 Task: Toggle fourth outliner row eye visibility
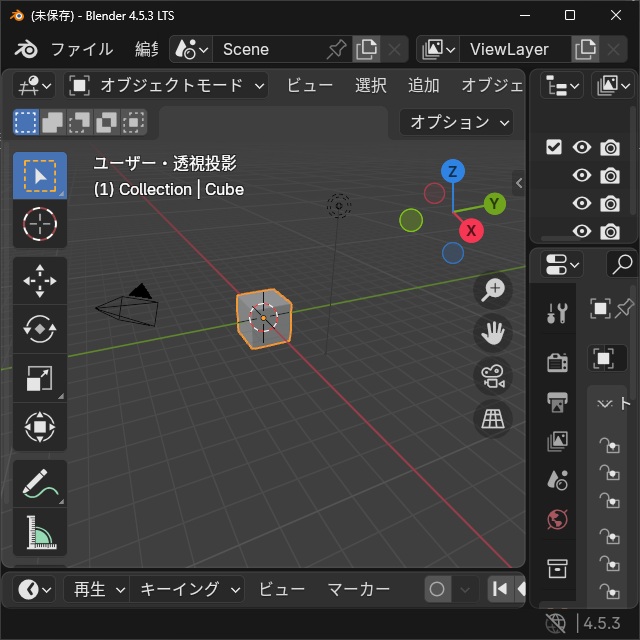582,231
